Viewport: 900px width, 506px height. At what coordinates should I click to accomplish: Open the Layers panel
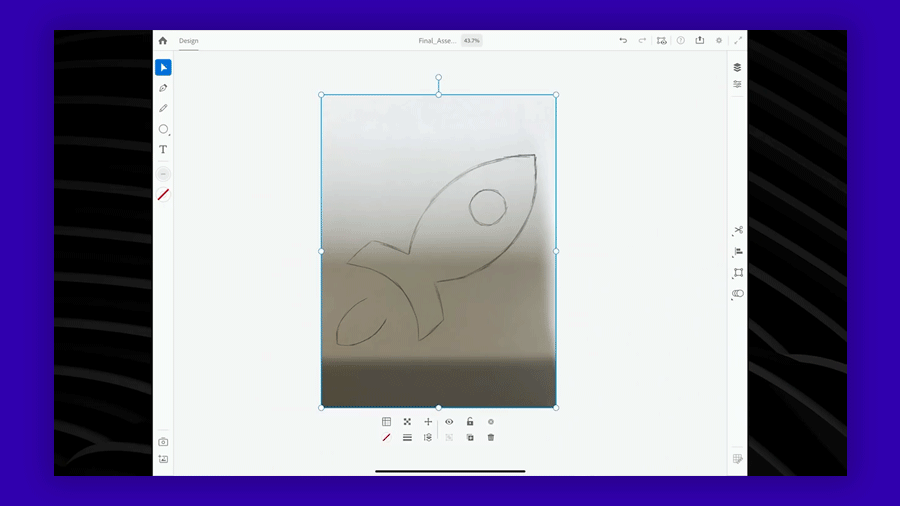coord(738,67)
